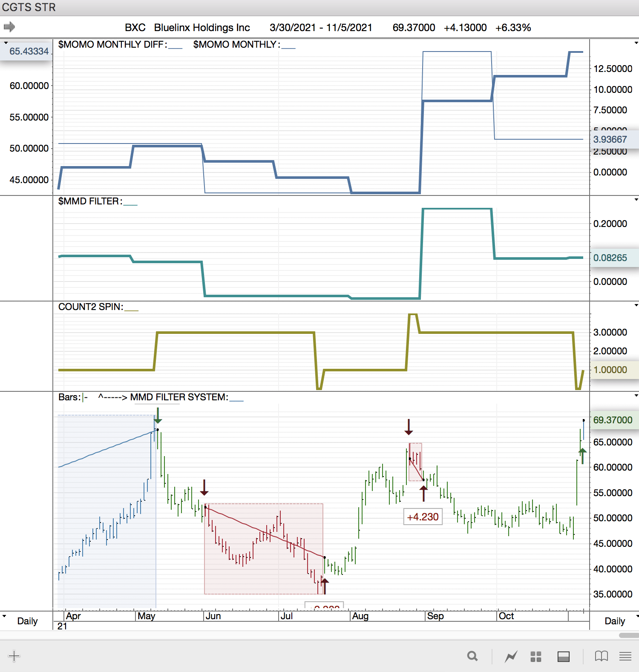
Task: Click the split pane layout icon
Action: pyautogui.click(x=564, y=657)
